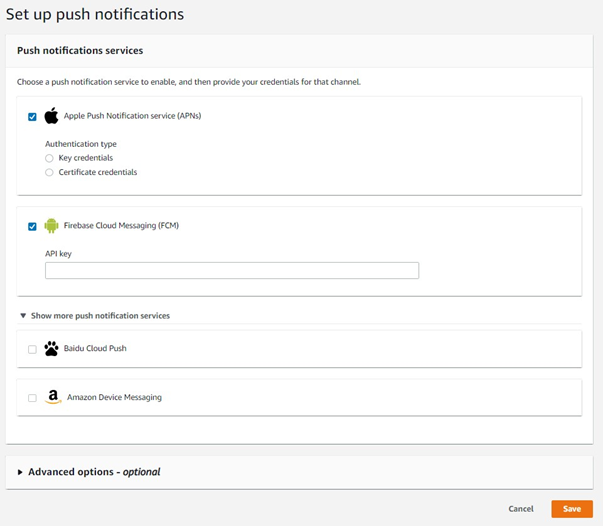Screen dimensions: 603x526
Task: Tick the Amazon Device Messaging checkbox
Action: click(x=32, y=398)
